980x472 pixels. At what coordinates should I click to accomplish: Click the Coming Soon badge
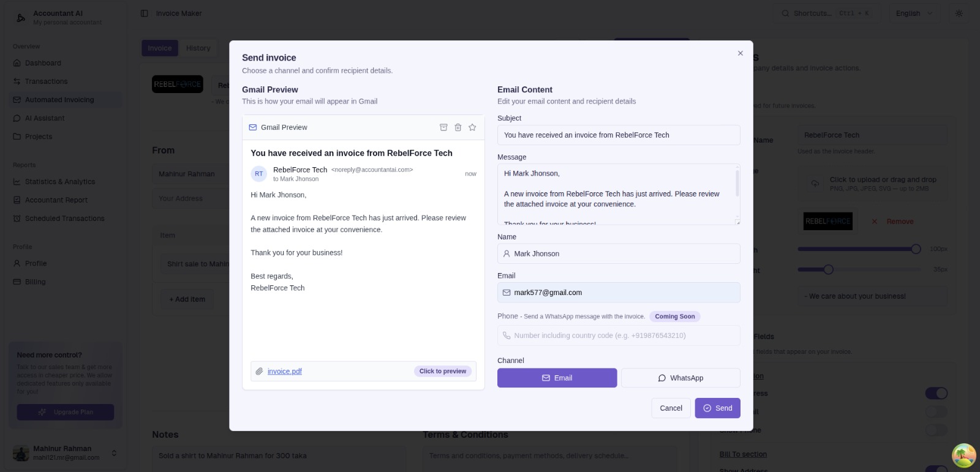point(675,317)
